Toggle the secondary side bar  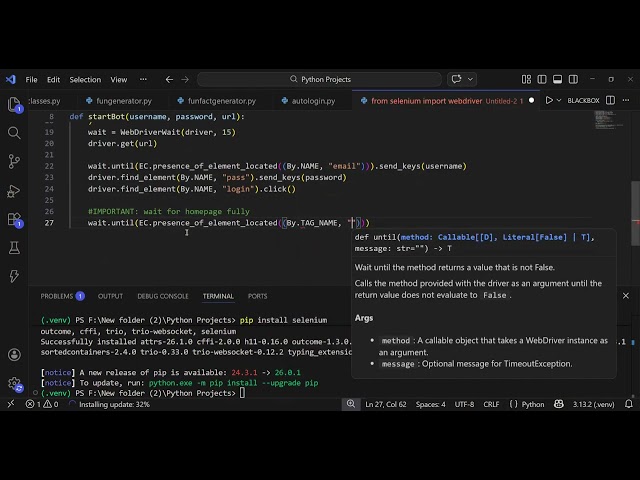point(573,79)
